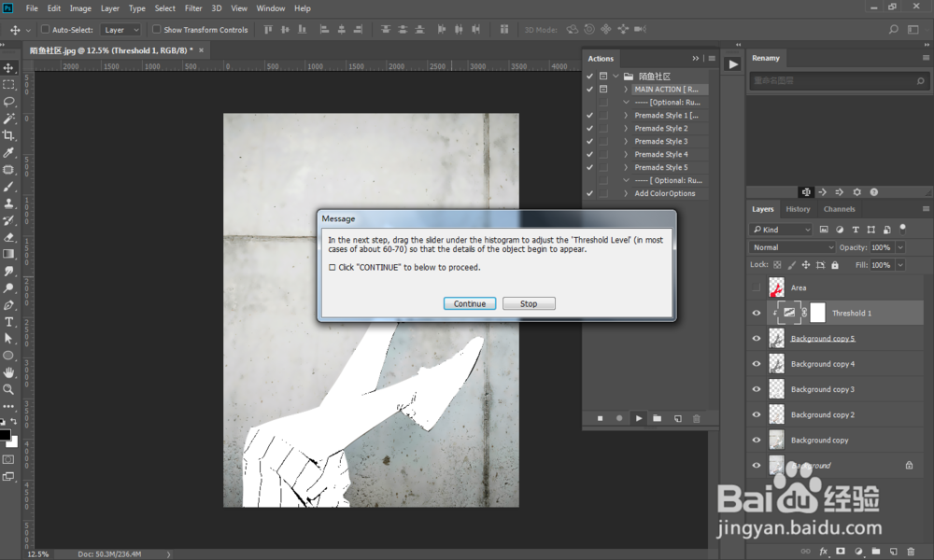Select the Background copy 4 layer thumbnail
934x560 pixels.
click(777, 364)
